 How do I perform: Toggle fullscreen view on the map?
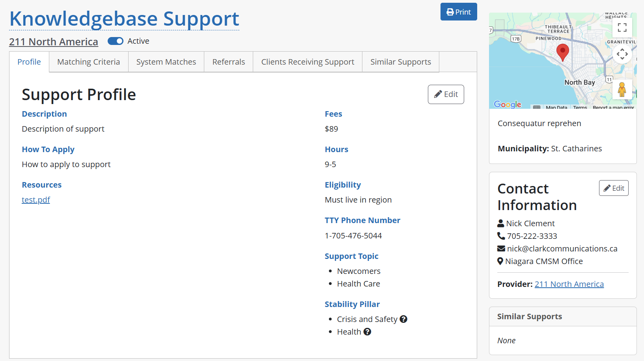click(x=622, y=28)
